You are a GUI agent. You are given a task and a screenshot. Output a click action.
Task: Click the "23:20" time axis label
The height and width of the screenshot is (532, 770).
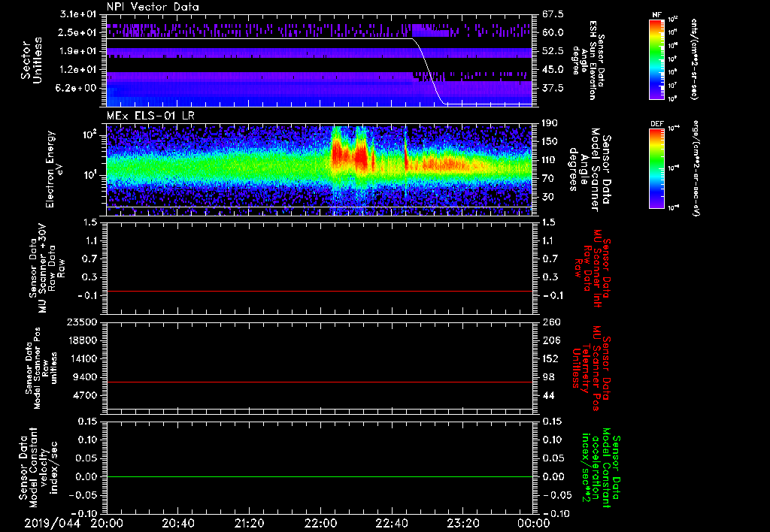[462, 524]
